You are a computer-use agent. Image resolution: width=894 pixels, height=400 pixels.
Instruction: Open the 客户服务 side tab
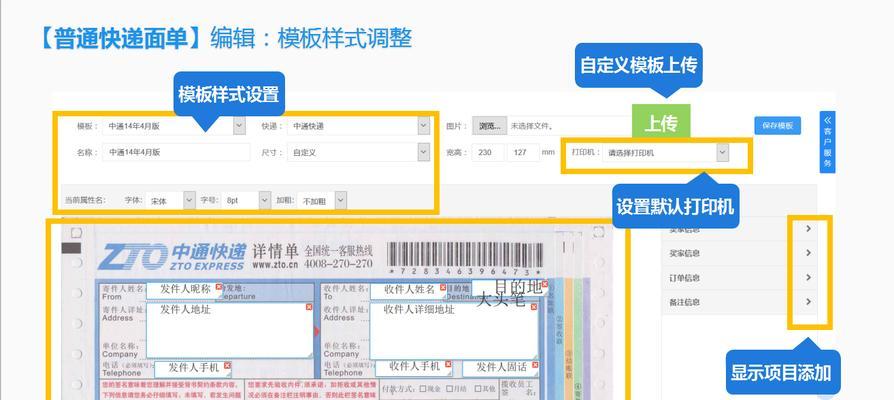[x=827, y=142]
